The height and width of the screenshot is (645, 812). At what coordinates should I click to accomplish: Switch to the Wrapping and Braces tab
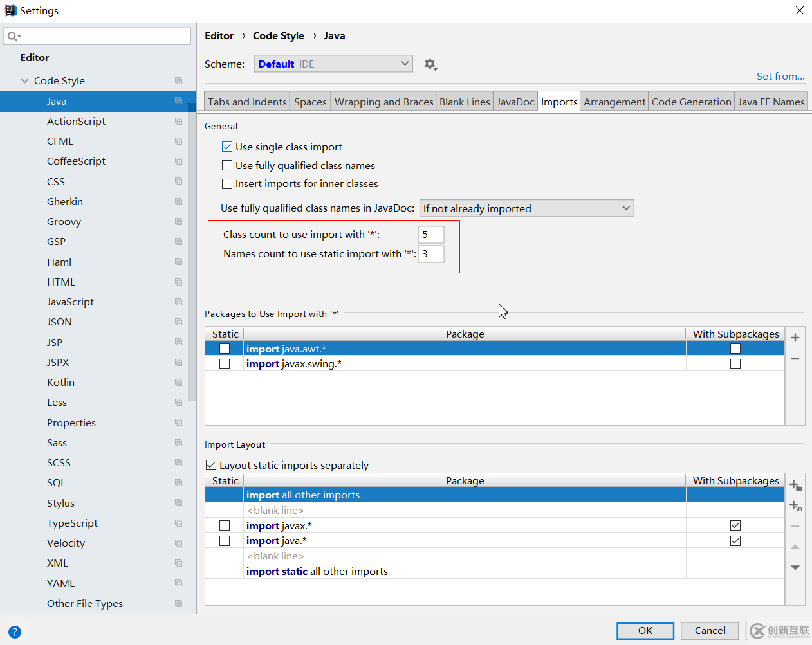point(383,102)
